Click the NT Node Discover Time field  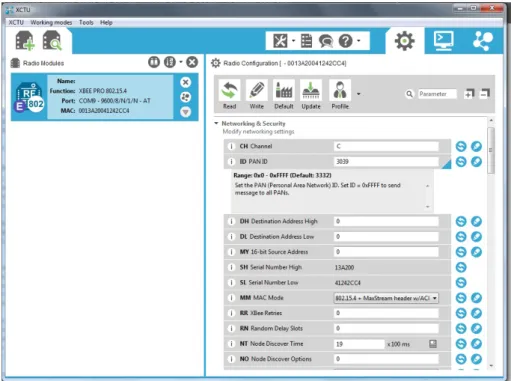coord(359,344)
